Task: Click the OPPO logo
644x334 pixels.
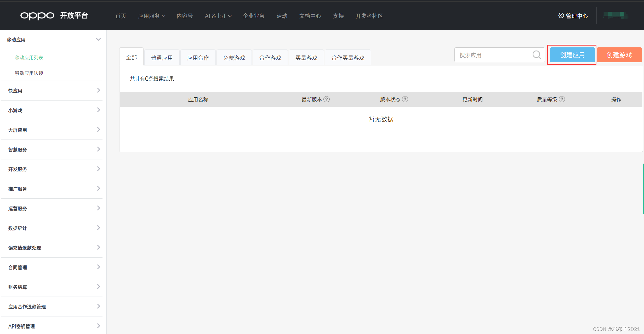Action: 37,16
